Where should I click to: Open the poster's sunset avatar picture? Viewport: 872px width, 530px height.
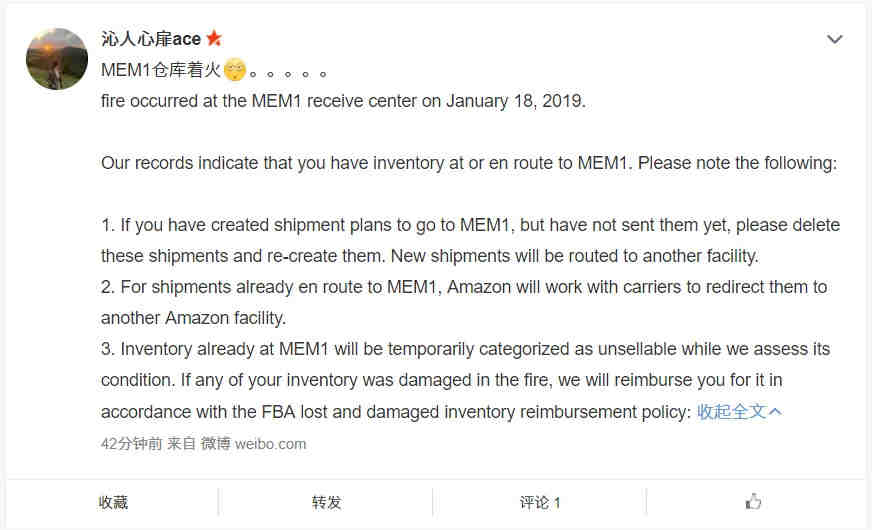57,59
